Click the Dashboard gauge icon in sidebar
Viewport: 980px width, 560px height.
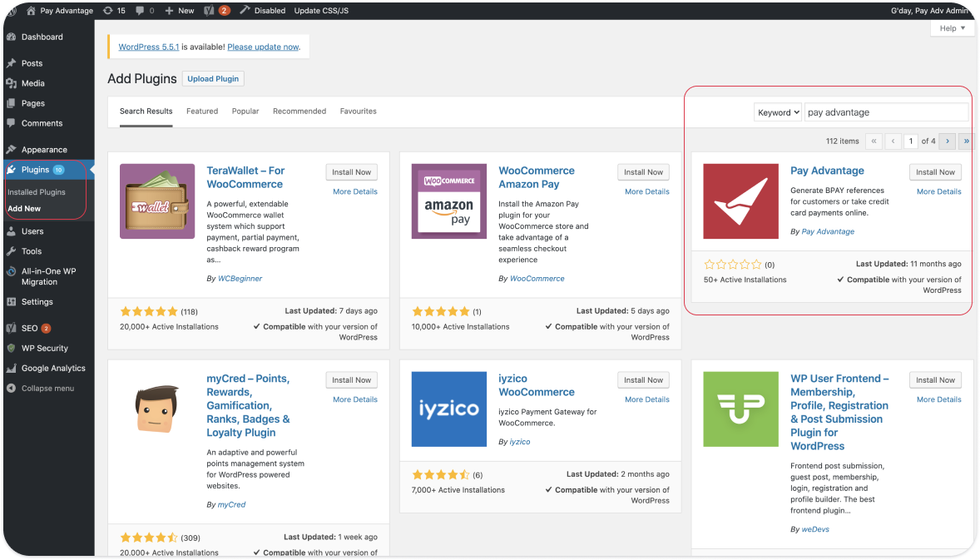click(x=12, y=37)
